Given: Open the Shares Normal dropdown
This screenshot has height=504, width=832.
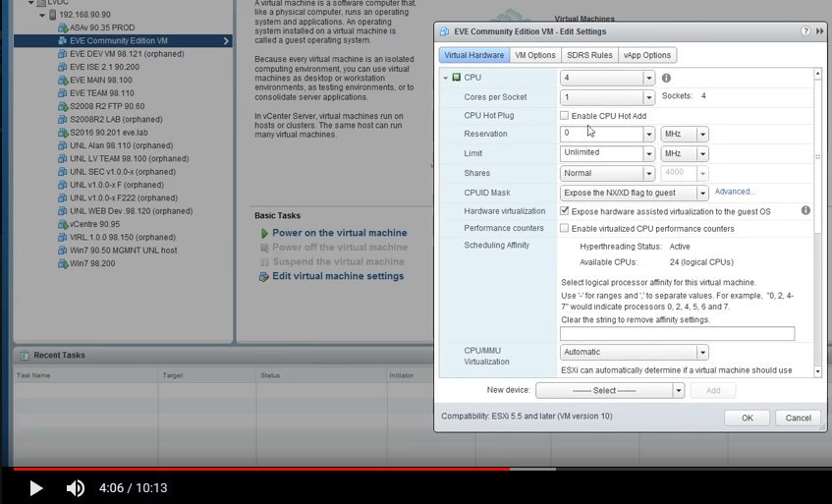Looking at the screenshot, I should click(x=648, y=174).
